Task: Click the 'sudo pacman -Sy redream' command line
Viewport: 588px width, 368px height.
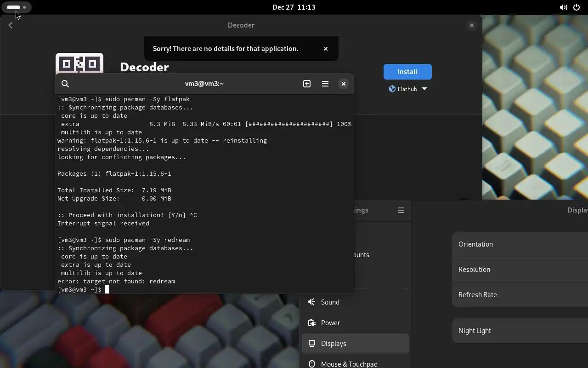Action: pyautogui.click(x=124, y=240)
